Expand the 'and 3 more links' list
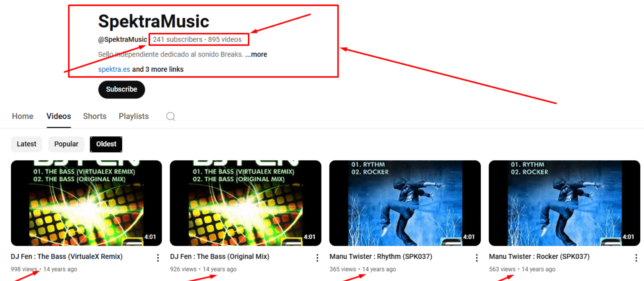This screenshot has height=281, width=644. (x=158, y=69)
